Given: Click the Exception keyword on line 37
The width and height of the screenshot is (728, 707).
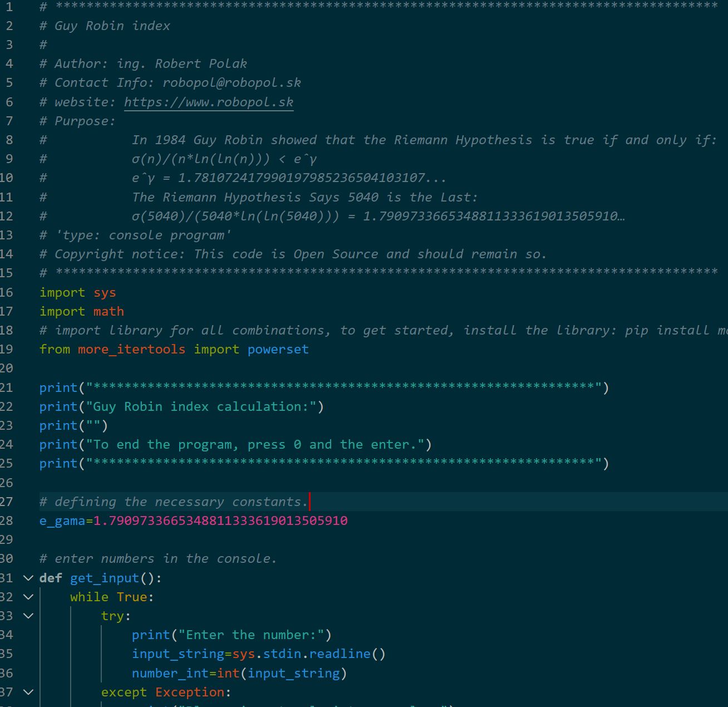Looking at the screenshot, I should [190, 692].
